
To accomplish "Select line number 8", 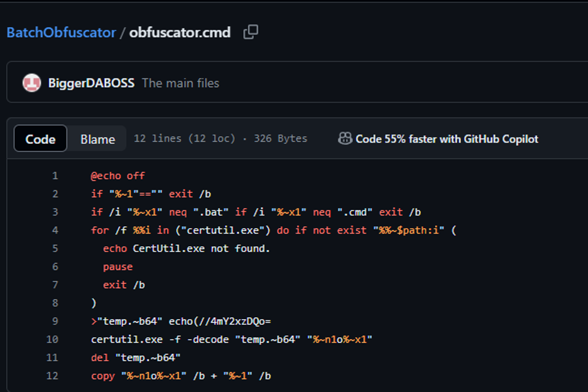I will pyautogui.click(x=55, y=303).
